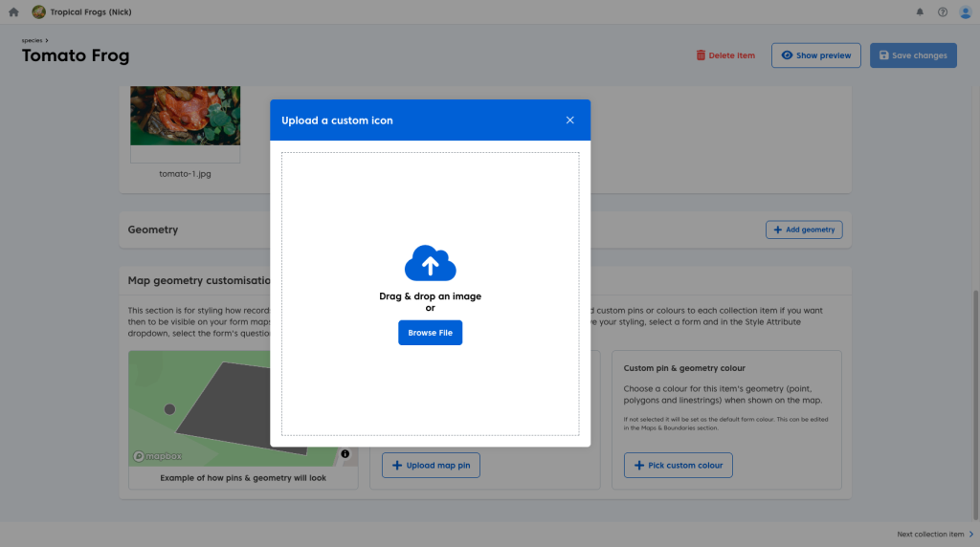Image resolution: width=980 pixels, height=547 pixels.
Task: Click the cloud upload icon
Action: tap(430, 264)
